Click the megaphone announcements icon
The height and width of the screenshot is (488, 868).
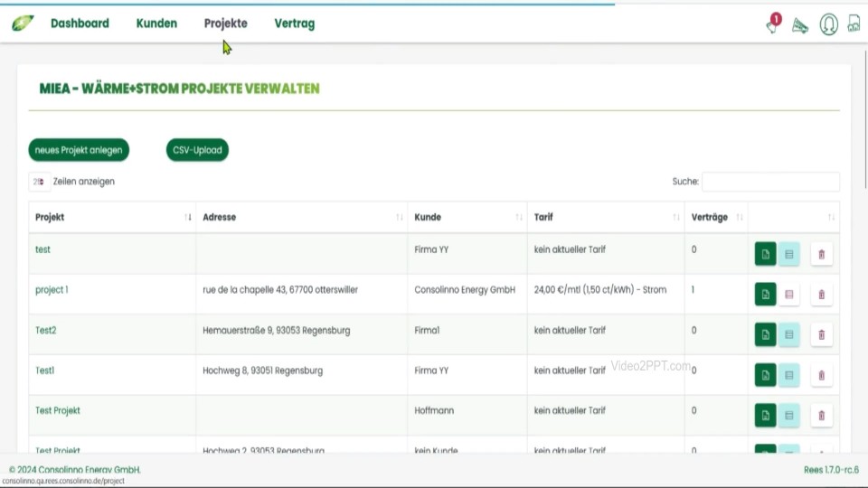click(799, 25)
